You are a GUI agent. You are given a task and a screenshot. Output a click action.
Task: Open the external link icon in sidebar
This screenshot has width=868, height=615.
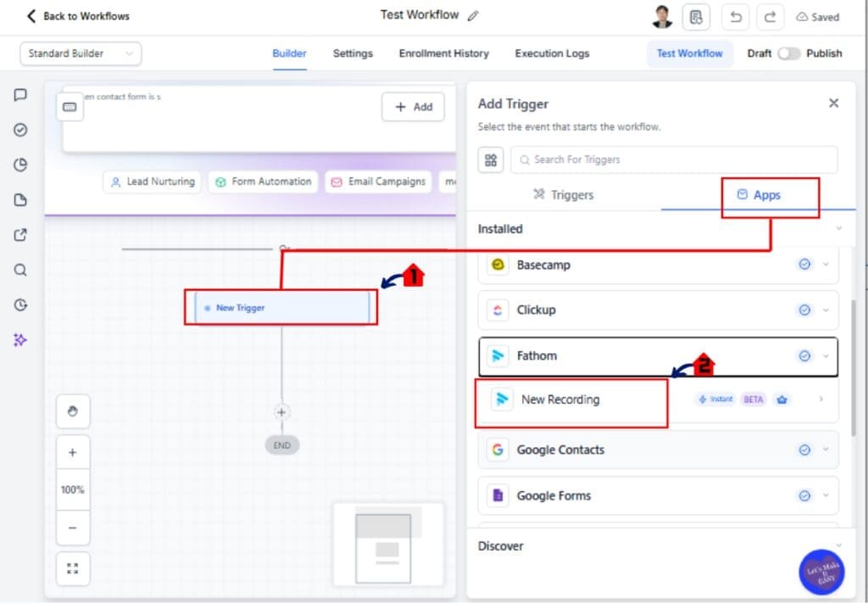(19, 235)
